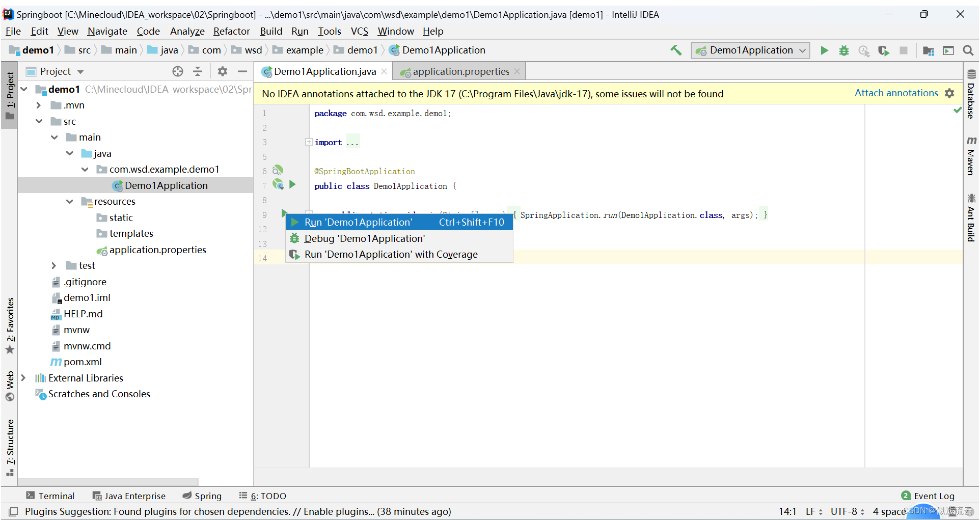Open the Event Log
This screenshot has height=520, width=980.
[x=928, y=496]
